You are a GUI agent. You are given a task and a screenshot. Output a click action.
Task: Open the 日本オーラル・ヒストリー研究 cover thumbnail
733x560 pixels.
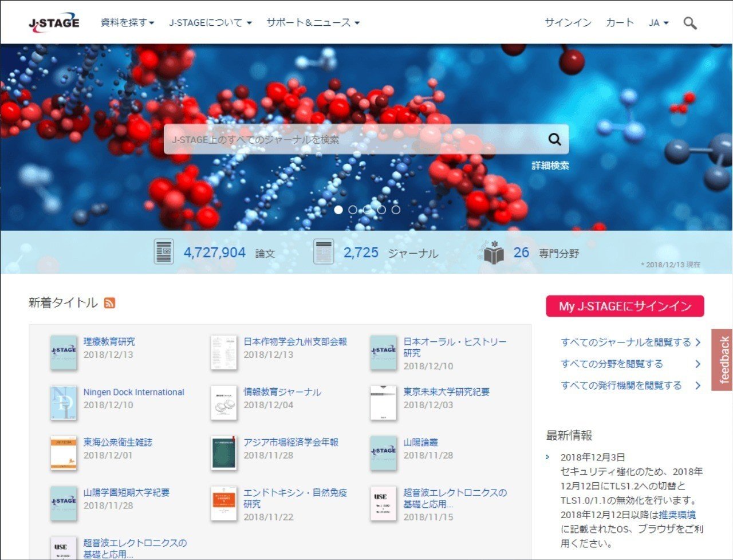click(383, 353)
